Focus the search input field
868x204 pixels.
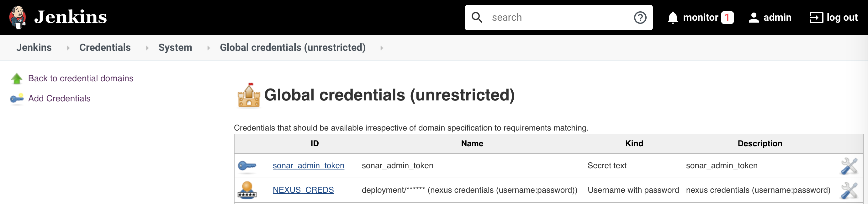[x=559, y=18]
